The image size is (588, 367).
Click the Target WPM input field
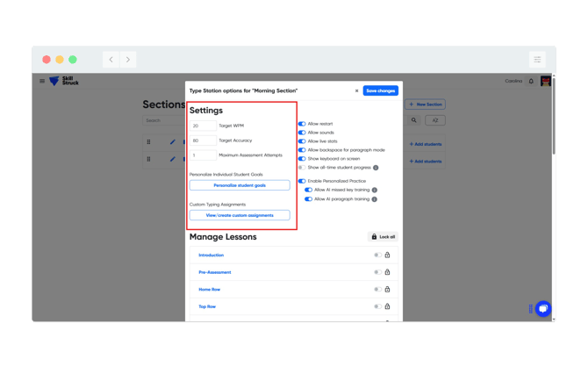[x=203, y=126]
